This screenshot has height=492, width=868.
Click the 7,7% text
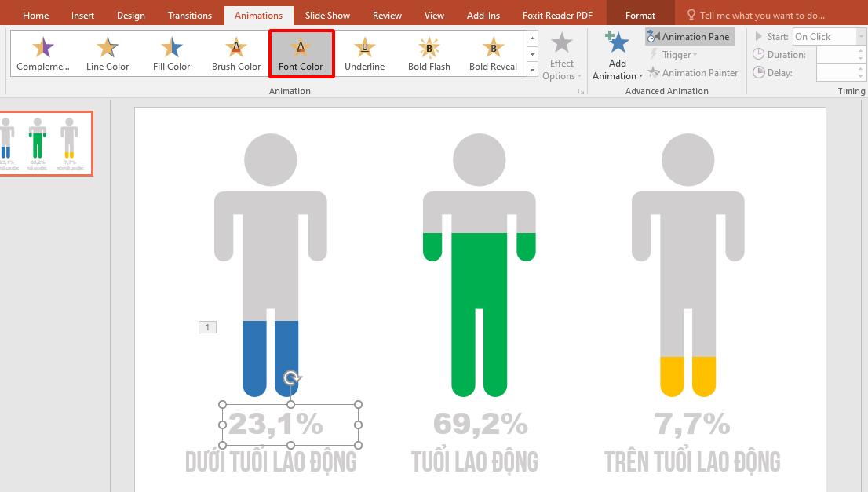(692, 425)
